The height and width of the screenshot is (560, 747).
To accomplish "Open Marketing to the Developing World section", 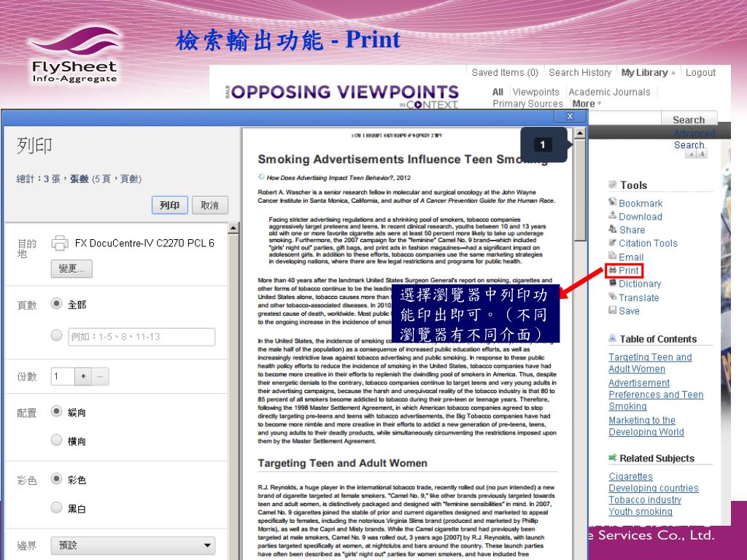I will point(646,426).
